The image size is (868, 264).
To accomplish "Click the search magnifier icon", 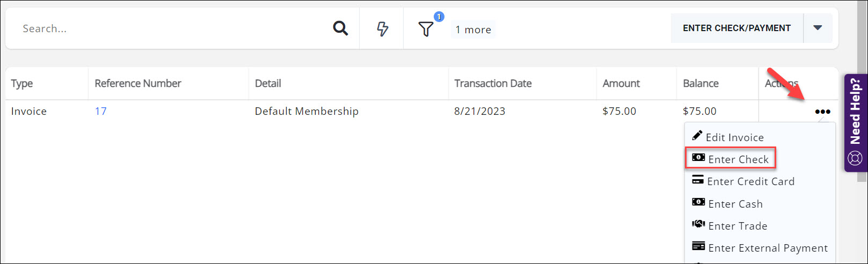I will click(x=340, y=28).
